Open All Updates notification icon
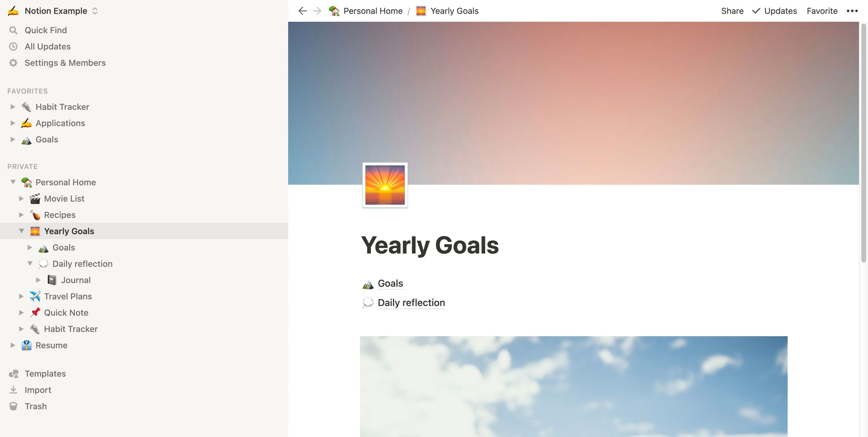Viewport: 868px width, 437px height. [x=14, y=46]
